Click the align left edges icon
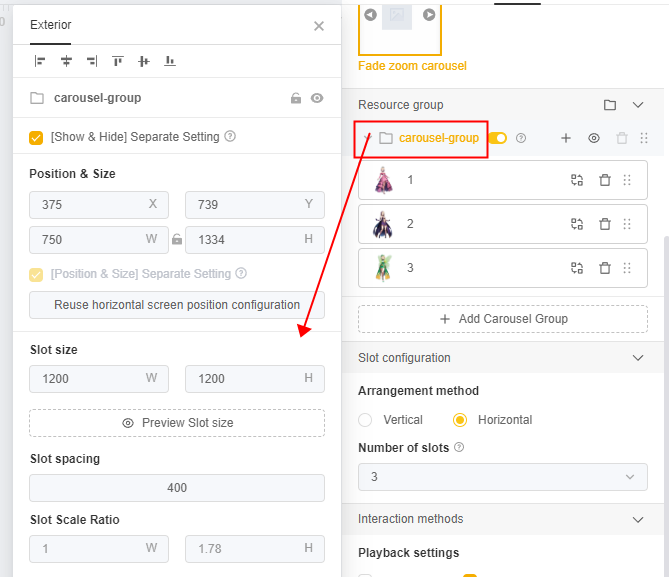 [40, 61]
